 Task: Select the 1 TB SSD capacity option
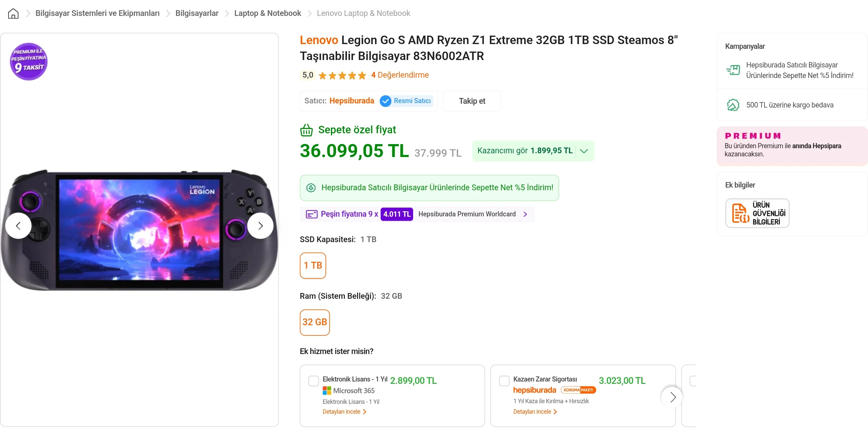(313, 266)
